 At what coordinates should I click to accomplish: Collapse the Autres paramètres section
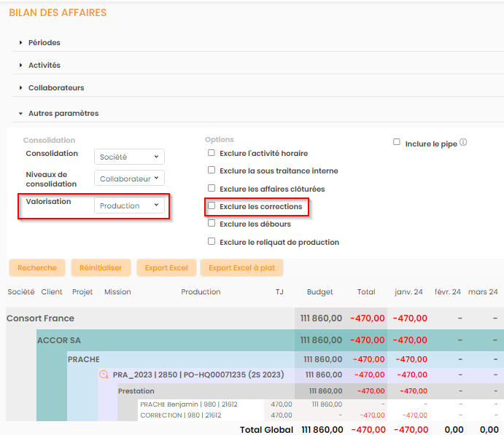63,114
